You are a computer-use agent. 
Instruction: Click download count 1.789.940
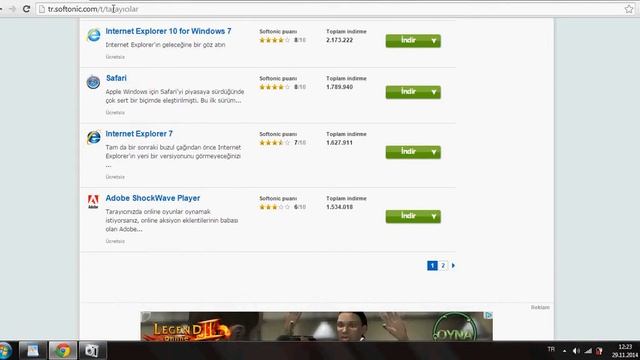click(339, 87)
